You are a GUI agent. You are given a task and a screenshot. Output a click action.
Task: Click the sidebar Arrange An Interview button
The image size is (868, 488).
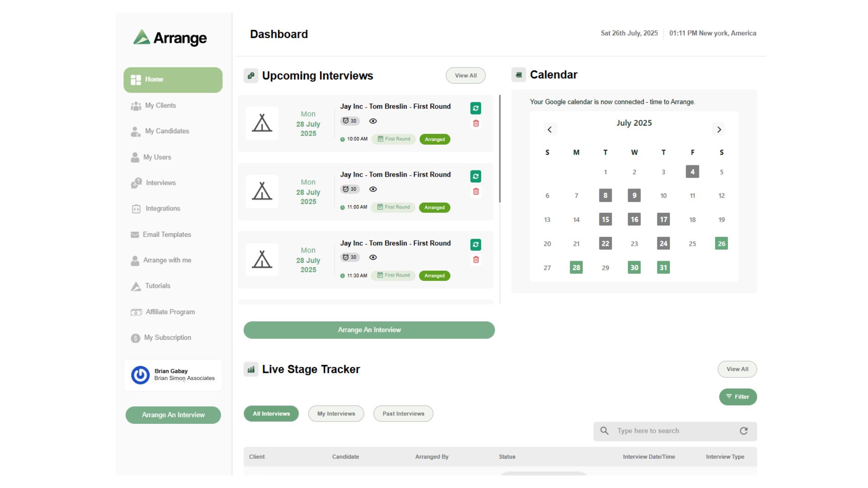point(173,415)
